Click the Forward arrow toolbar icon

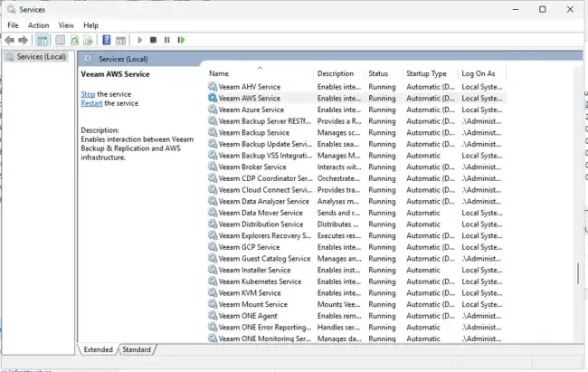[x=23, y=40]
